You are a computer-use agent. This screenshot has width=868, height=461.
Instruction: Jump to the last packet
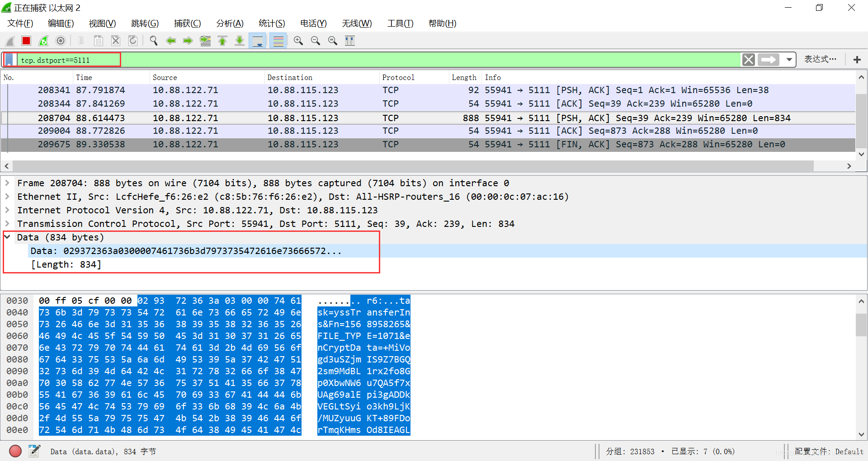(240, 41)
